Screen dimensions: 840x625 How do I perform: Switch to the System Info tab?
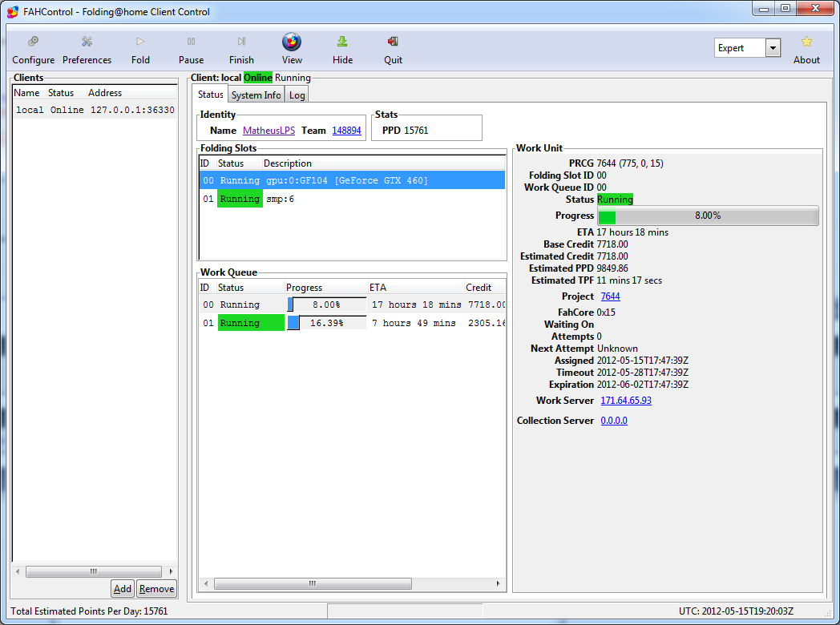point(256,95)
